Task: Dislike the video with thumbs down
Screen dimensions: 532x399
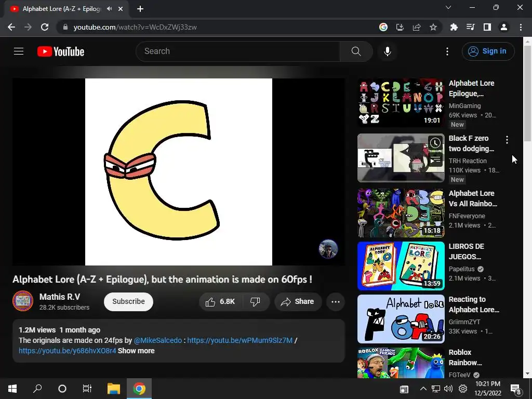Action: 255,302
